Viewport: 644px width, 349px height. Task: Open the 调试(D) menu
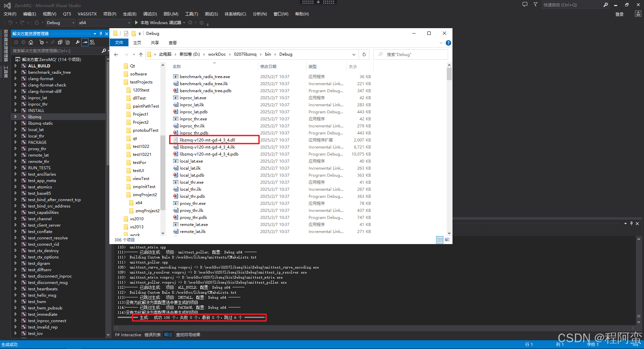tap(150, 14)
